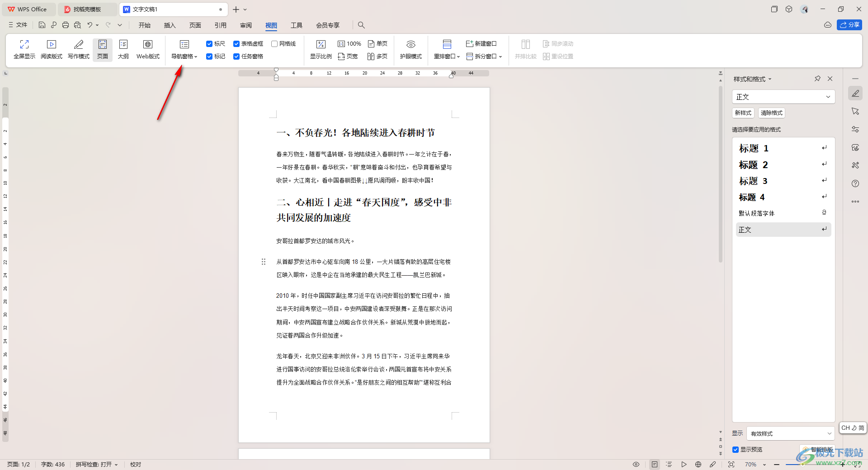Toggle eye protection in status bar

pyautogui.click(x=636, y=464)
